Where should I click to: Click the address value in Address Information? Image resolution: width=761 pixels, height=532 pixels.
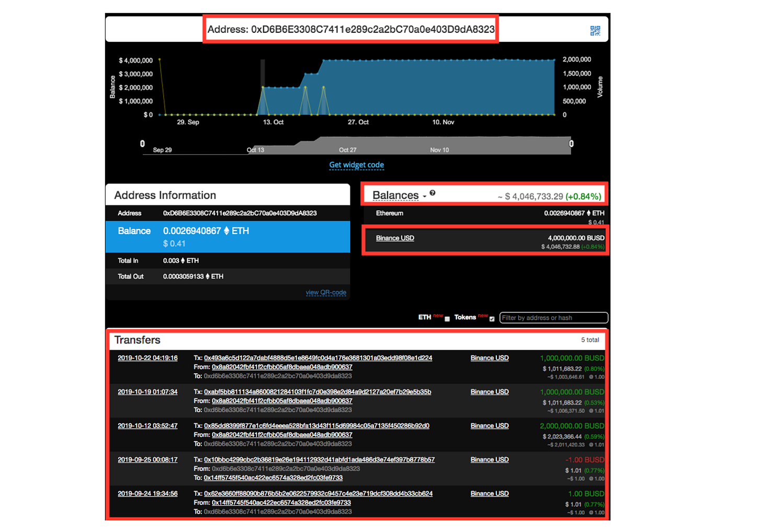pyautogui.click(x=240, y=213)
